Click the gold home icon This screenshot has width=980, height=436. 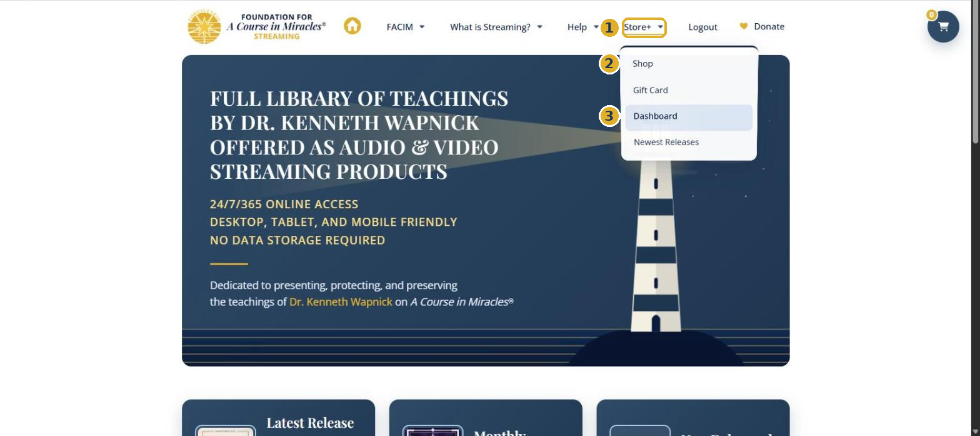click(x=352, y=26)
